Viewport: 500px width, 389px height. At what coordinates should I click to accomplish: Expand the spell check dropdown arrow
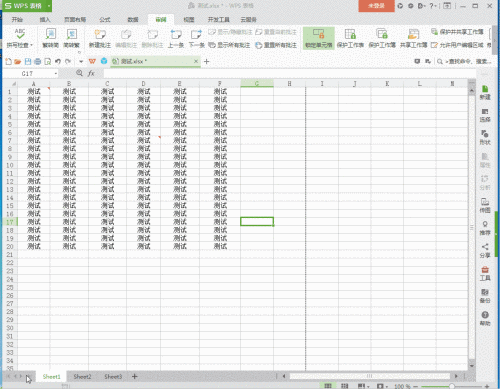point(31,45)
